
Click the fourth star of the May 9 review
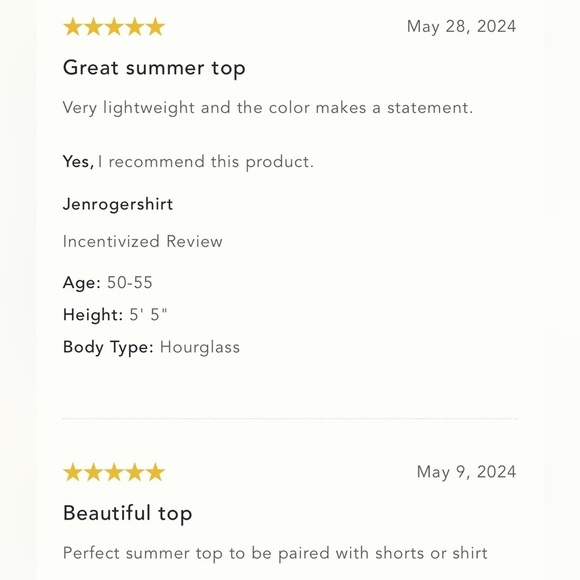coord(135,472)
